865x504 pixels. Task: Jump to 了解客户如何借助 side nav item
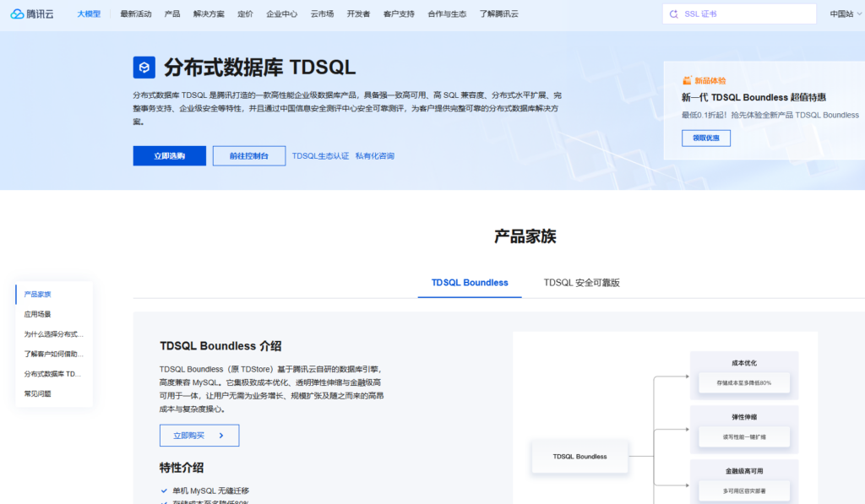click(53, 354)
